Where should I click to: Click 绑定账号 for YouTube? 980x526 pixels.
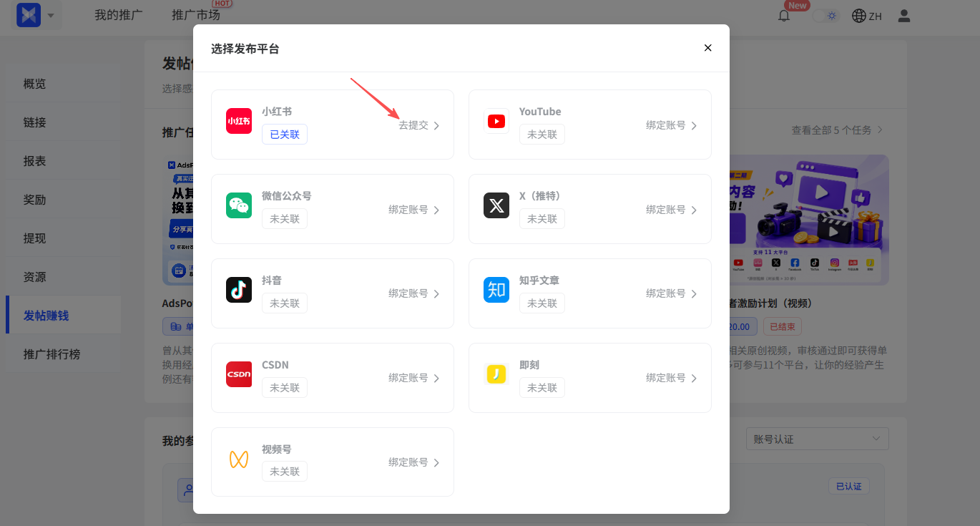(x=666, y=125)
